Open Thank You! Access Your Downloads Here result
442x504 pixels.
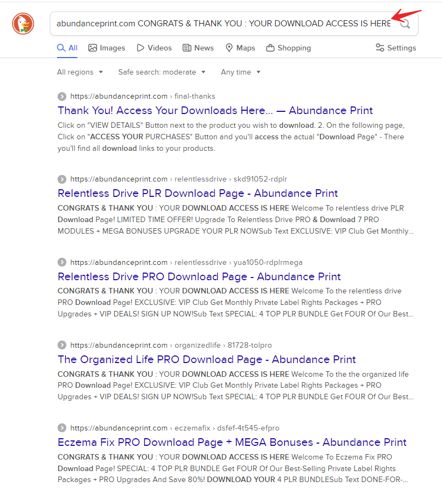pos(215,111)
